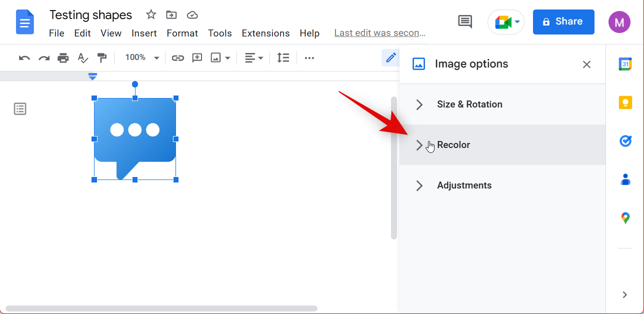This screenshot has height=314, width=644.
Task: Close the Image options panel
Action: [x=586, y=64]
